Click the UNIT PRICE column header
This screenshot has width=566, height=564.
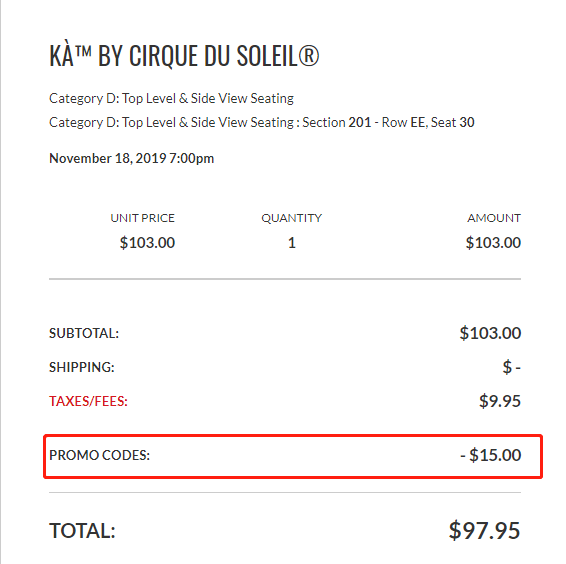coord(143,218)
